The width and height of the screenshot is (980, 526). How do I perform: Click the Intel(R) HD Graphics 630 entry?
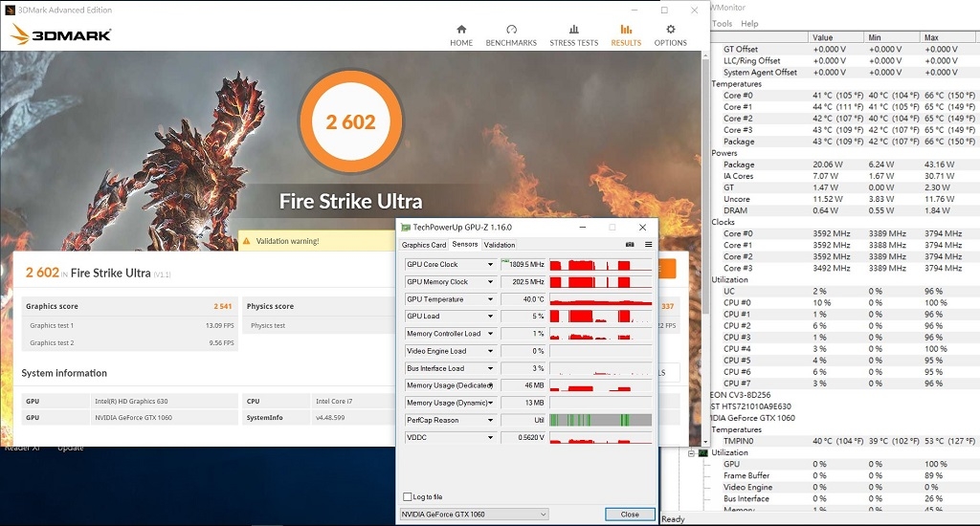point(131,401)
